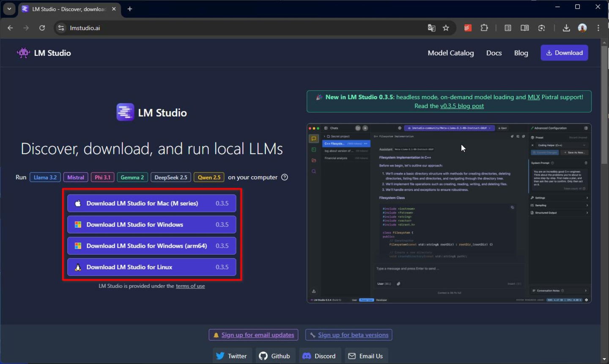Open the Docs page from the navigation
The width and height of the screenshot is (609, 364).
coord(494,52)
